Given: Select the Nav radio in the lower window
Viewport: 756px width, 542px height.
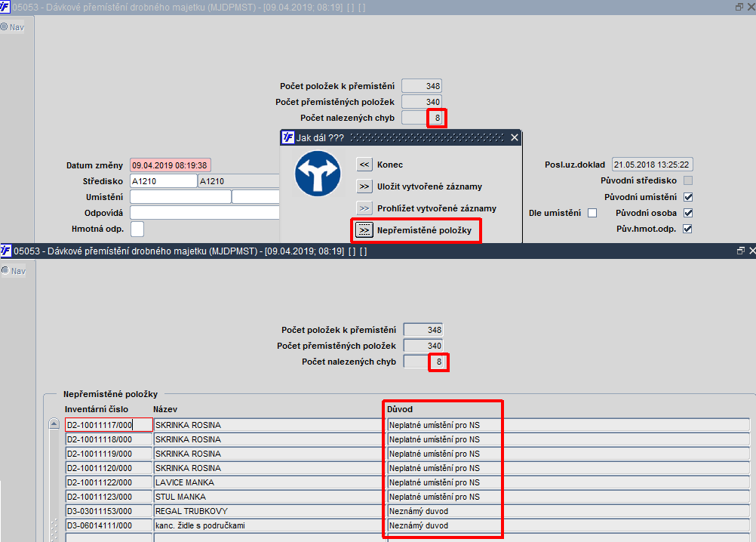Looking at the screenshot, I should (x=5, y=270).
